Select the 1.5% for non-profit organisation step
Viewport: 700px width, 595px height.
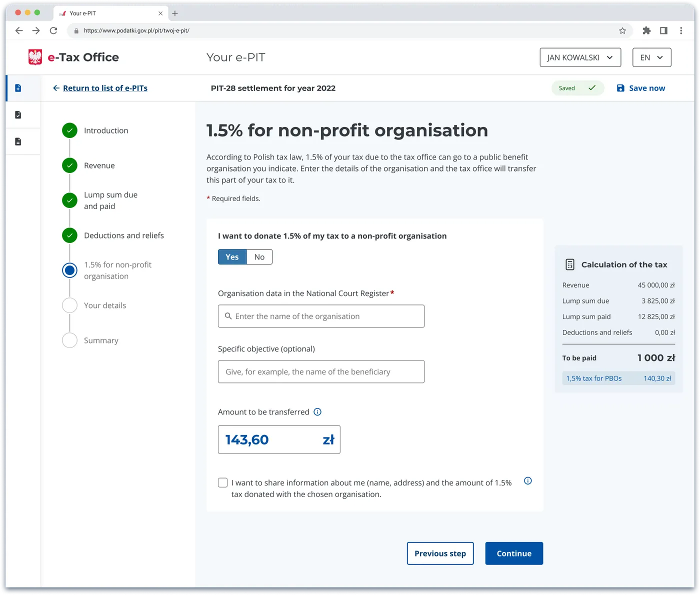pos(118,270)
